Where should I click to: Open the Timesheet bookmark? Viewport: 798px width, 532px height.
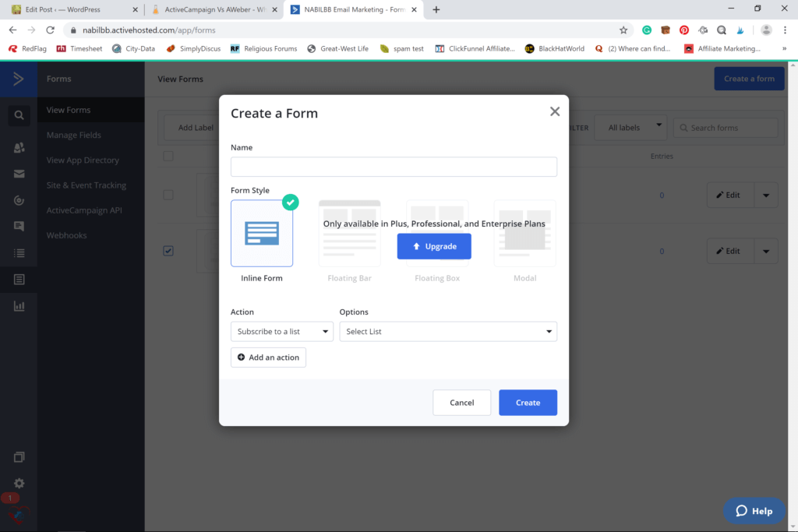click(79, 49)
